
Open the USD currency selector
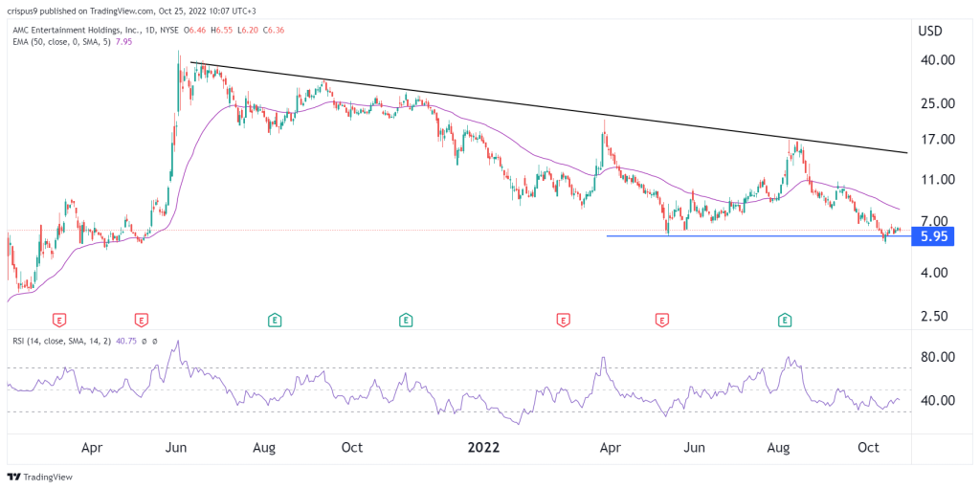pos(930,31)
